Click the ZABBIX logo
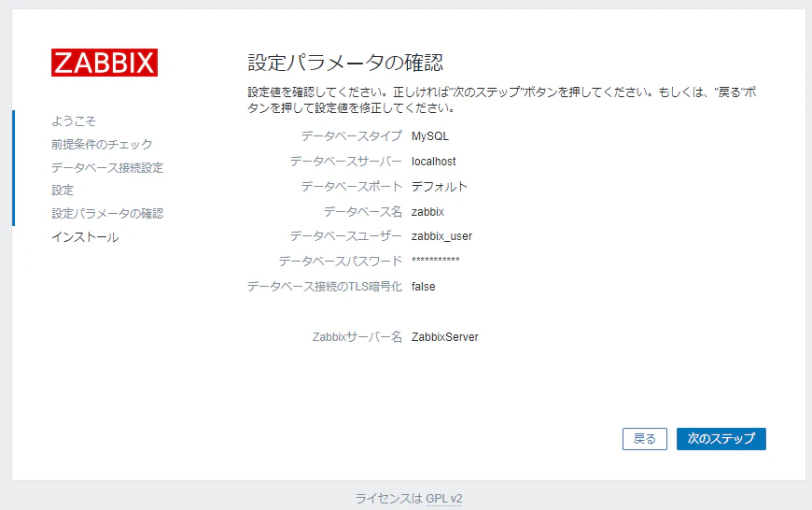The width and height of the screenshot is (812, 510). [105, 63]
